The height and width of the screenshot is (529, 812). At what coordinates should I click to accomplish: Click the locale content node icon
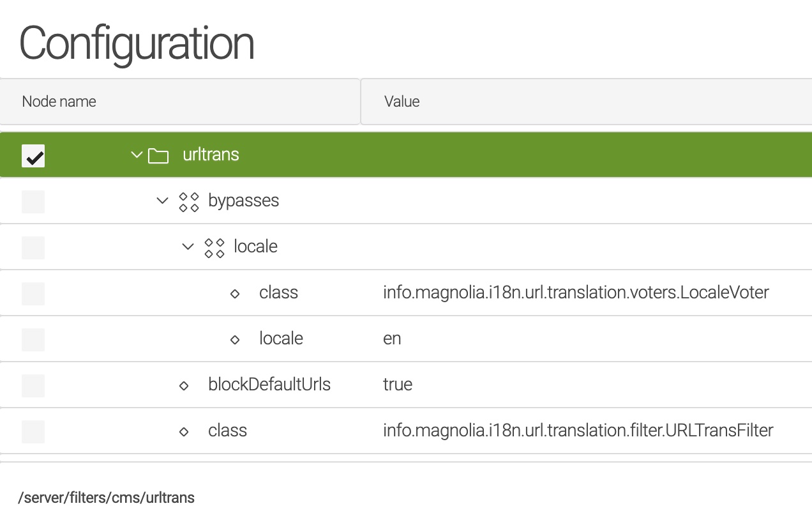214,246
